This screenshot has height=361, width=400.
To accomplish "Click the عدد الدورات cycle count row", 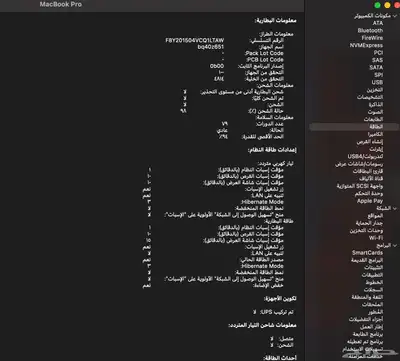I will tap(253, 124).
